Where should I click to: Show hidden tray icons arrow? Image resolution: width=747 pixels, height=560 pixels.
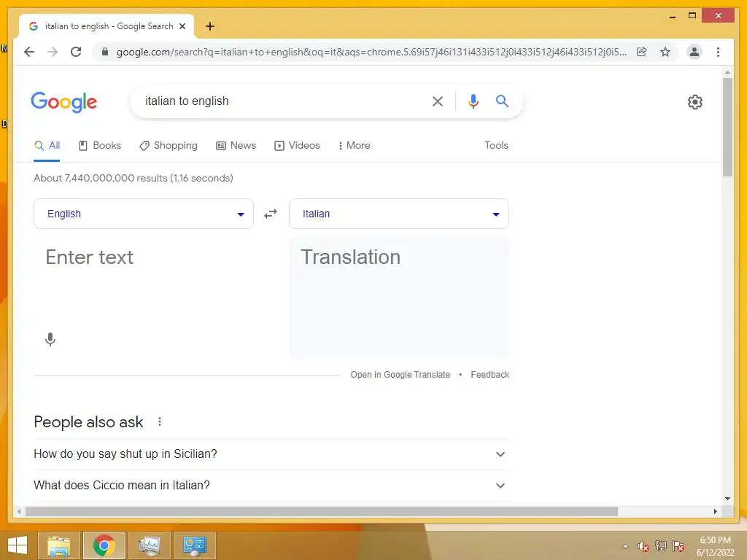point(625,546)
